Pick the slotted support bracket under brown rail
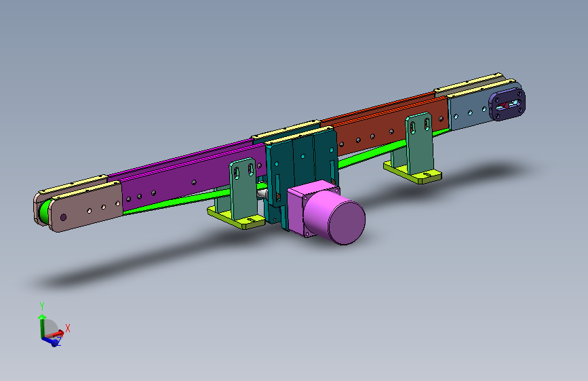Screen dimensions: 588x381 pyautogui.click(x=419, y=143)
